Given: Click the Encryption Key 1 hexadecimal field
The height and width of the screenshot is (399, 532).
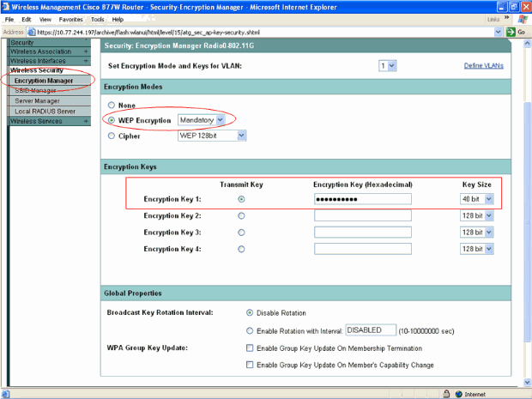Looking at the screenshot, I should pos(363,199).
